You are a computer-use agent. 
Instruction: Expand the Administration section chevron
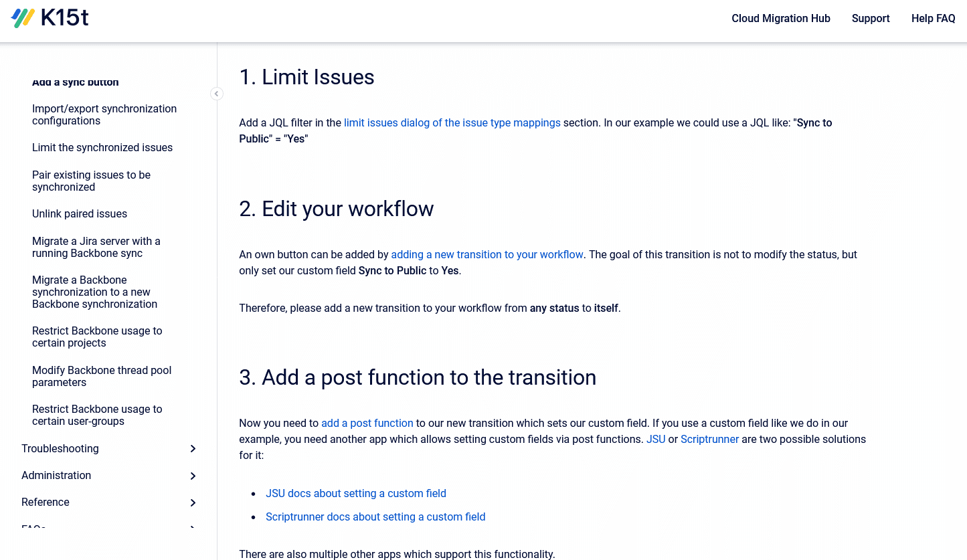point(193,476)
